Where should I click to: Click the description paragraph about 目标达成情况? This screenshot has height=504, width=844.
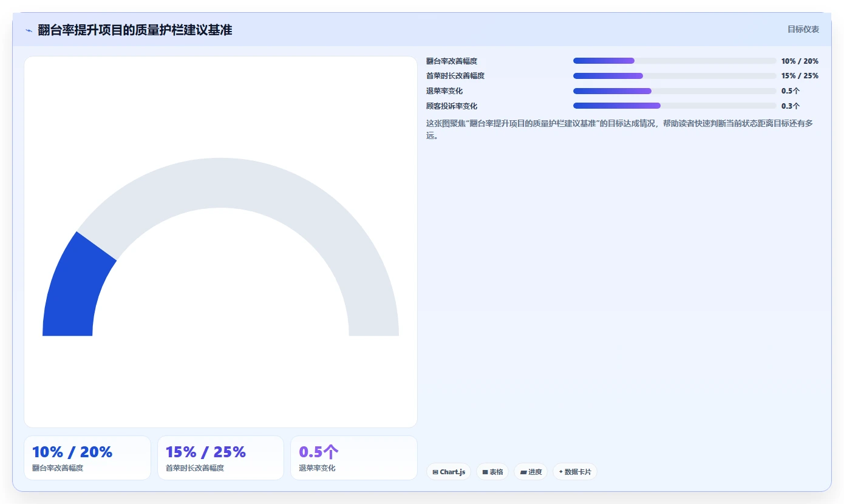point(620,129)
